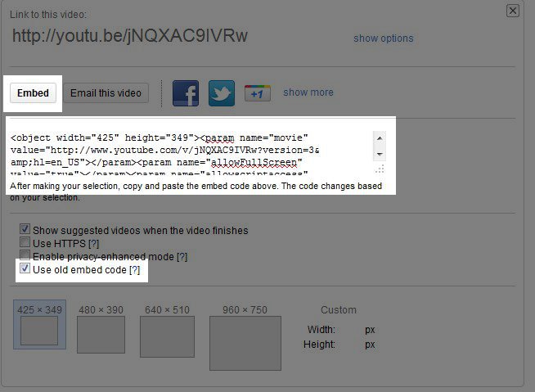Image resolution: width=535 pixels, height=392 pixels.
Task: Click the Facebook share icon
Action: pos(186,93)
